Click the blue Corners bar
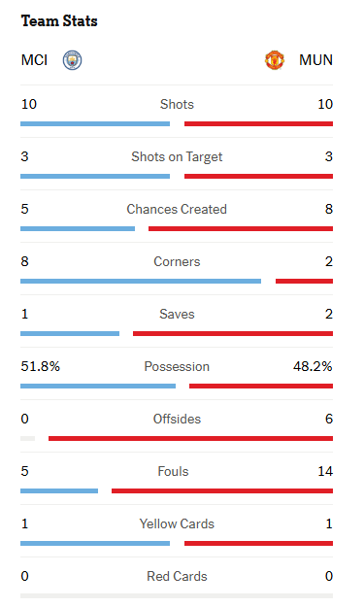The width and height of the screenshot is (364, 607). pyautogui.click(x=141, y=281)
